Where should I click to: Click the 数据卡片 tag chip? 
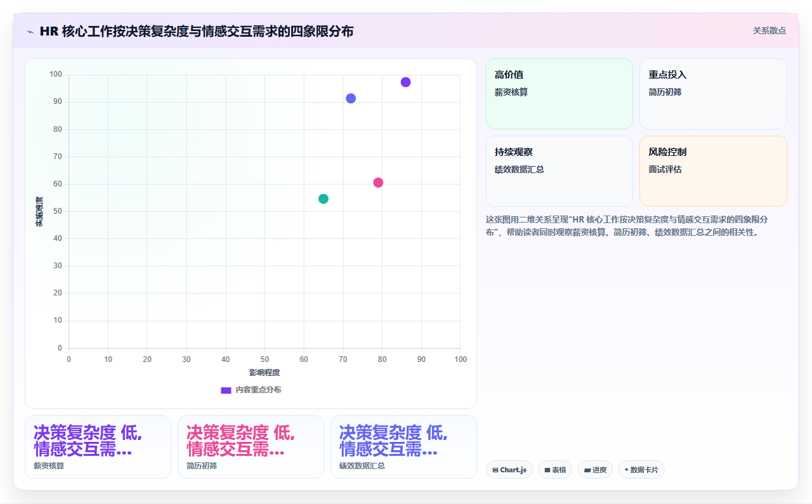(641, 470)
